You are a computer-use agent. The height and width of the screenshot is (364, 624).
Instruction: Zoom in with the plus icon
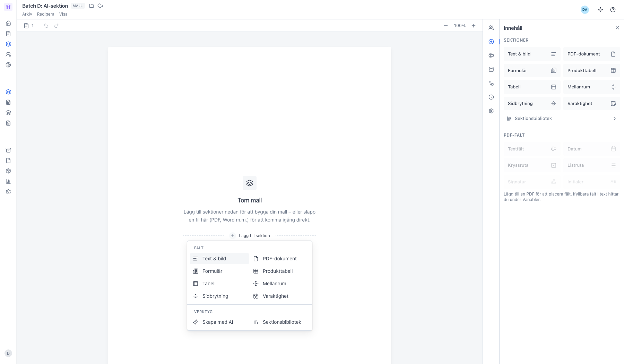[474, 26]
